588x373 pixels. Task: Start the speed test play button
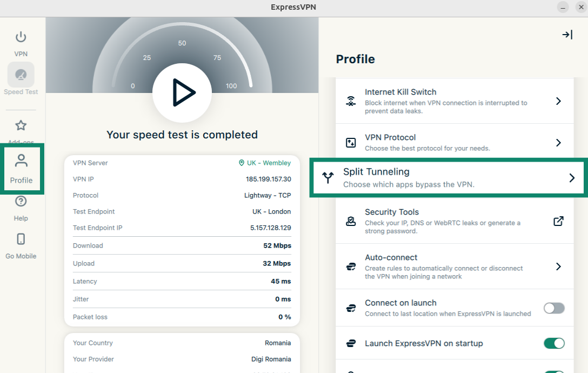pos(182,93)
